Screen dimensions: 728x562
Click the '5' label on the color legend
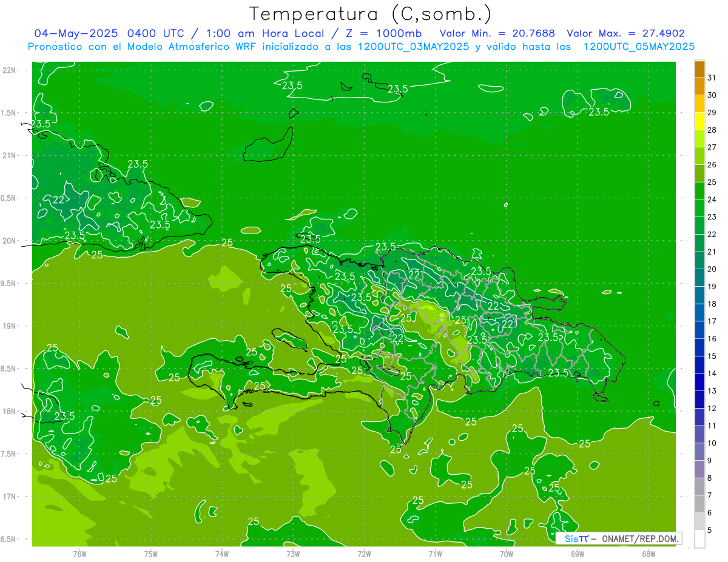click(710, 530)
